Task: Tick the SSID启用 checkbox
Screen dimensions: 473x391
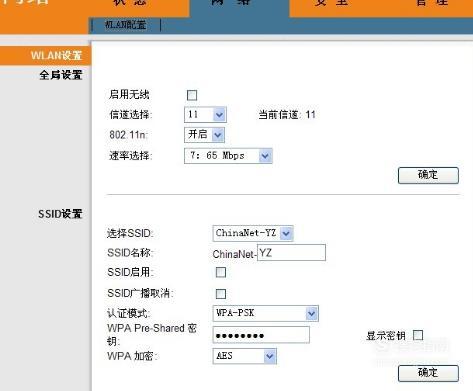Action: point(221,272)
